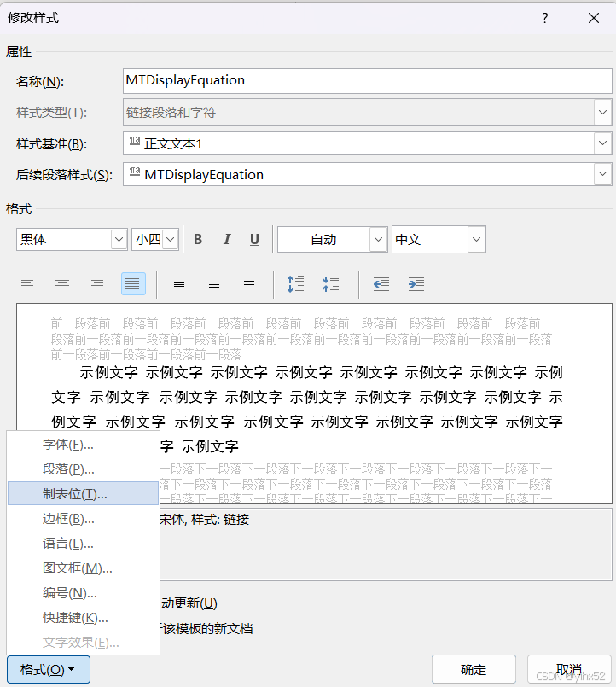Decrease paragraph spacing icon
Viewport: 616px width, 687px height.
pos(331,284)
